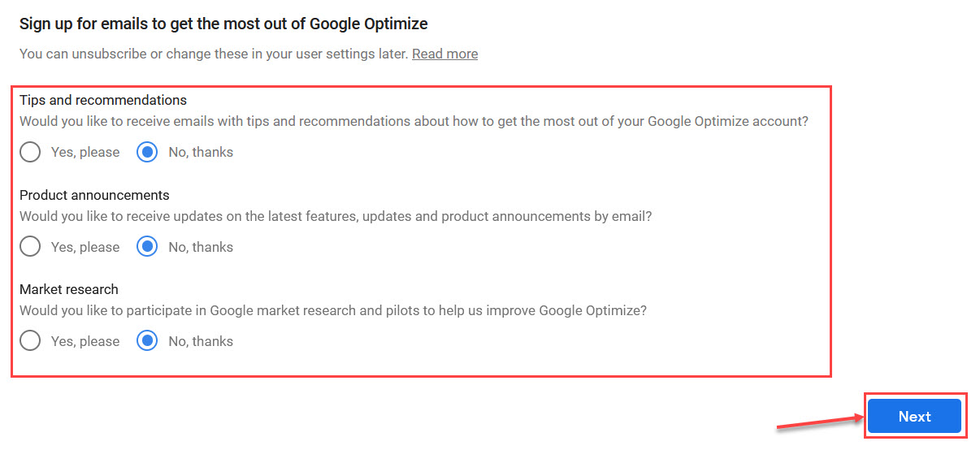Click 'Yes, please' label text under Tips
The width and height of the screenshot is (980, 463).
coord(85,152)
